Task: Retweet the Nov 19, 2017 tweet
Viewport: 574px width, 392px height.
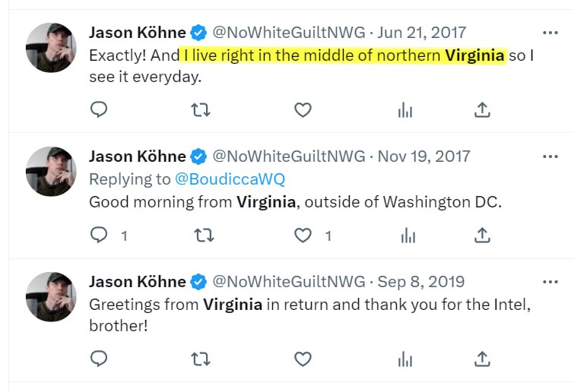Action: coord(204,236)
